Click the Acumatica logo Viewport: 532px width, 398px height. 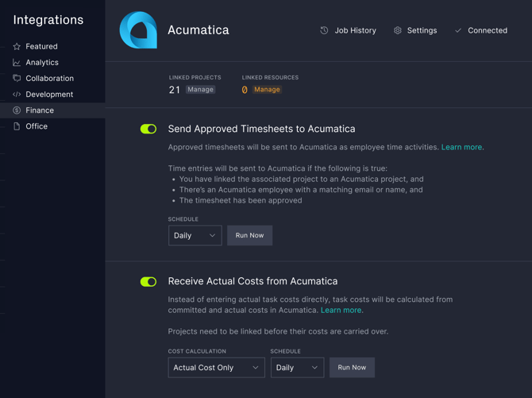[138, 30]
